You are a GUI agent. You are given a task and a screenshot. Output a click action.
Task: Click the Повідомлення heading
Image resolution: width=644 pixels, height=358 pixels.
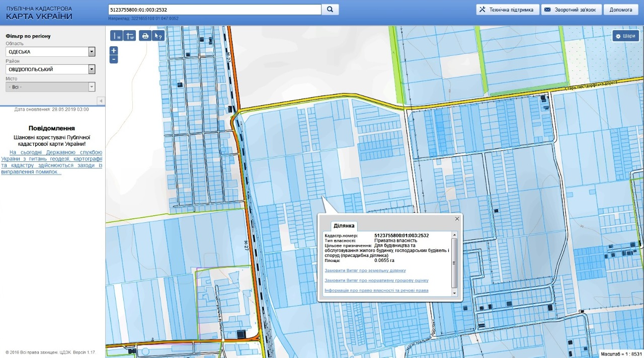(52, 128)
